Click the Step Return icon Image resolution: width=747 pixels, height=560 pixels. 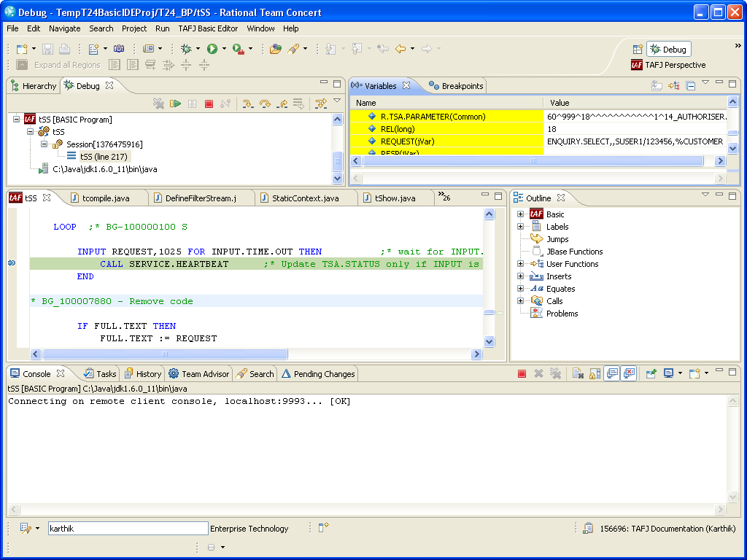click(x=282, y=104)
